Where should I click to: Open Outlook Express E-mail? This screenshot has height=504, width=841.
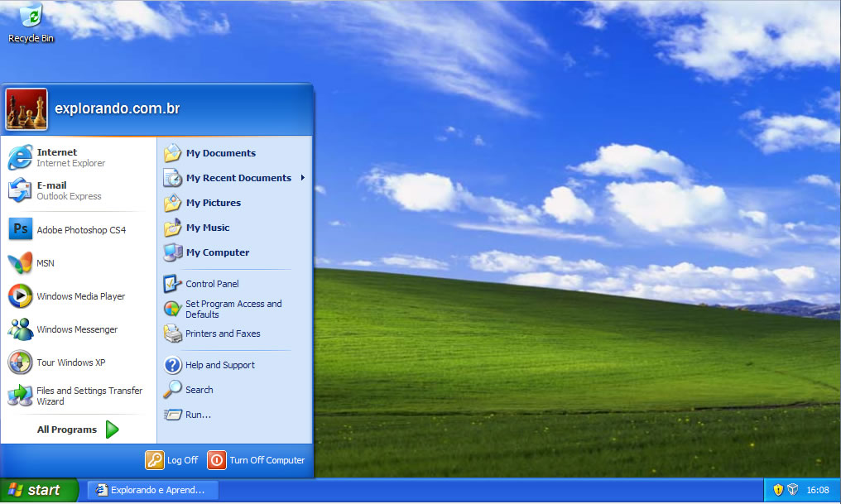click(58, 190)
